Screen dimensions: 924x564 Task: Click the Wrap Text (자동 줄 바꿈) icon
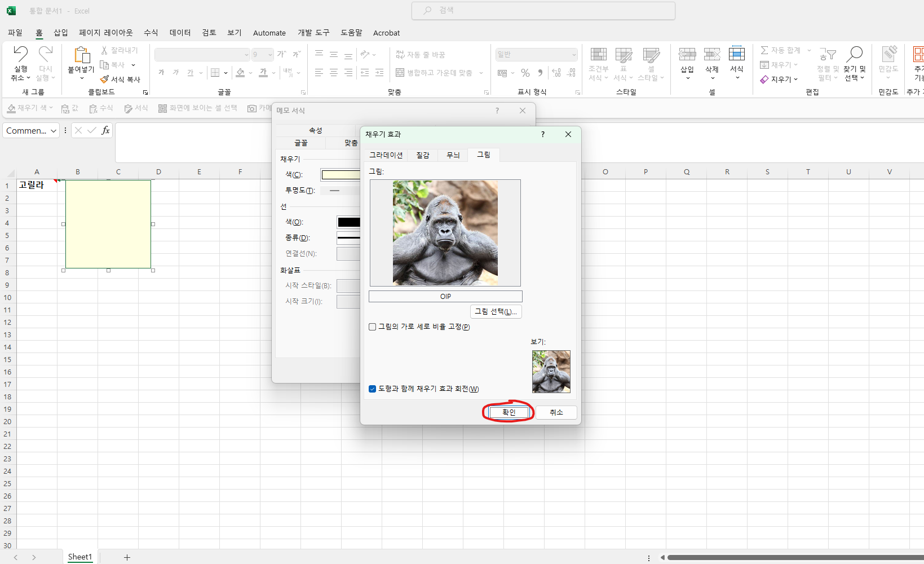click(400, 55)
